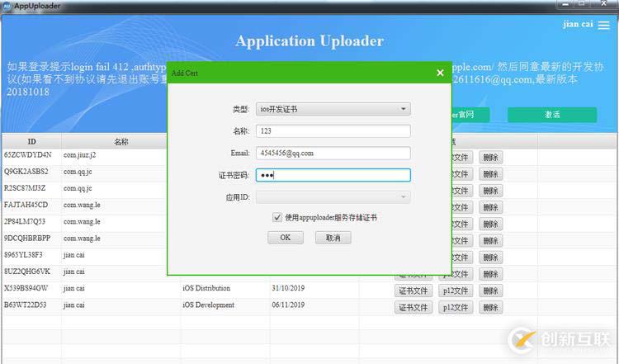The height and width of the screenshot is (364, 619).
Task: Click into the Email input field
Action: pos(333,154)
